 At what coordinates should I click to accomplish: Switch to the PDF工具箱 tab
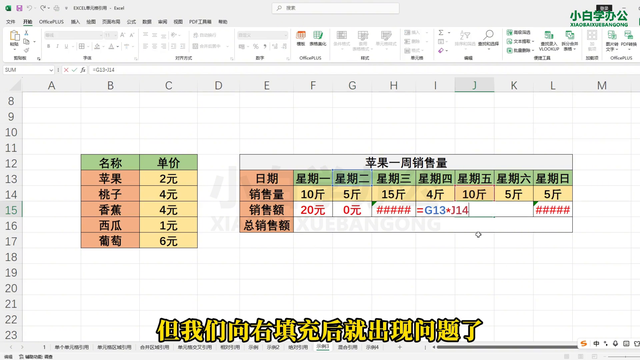click(x=200, y=22)
